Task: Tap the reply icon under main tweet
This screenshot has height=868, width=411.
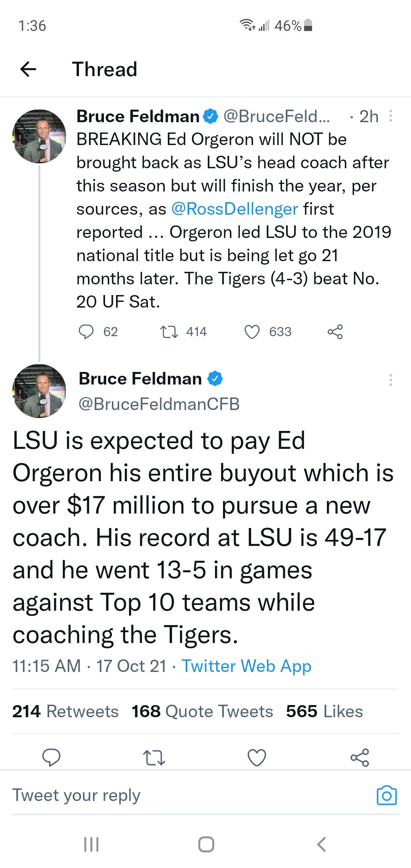Action: click(51, 757)
